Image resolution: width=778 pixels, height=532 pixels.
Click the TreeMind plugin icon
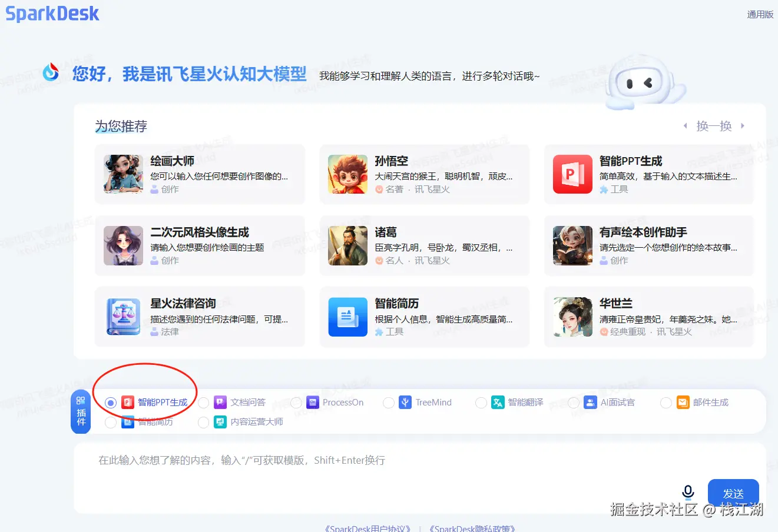(405, 403)
